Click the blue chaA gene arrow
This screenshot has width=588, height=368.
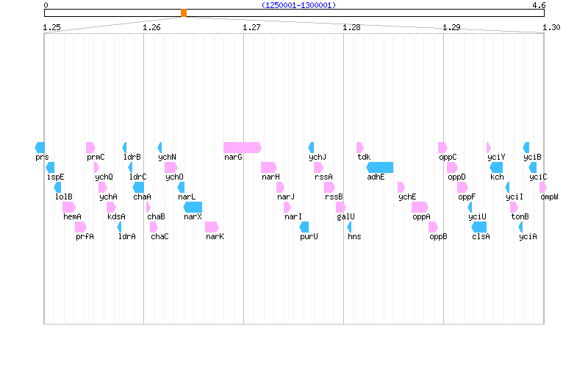tap(138, 187)
